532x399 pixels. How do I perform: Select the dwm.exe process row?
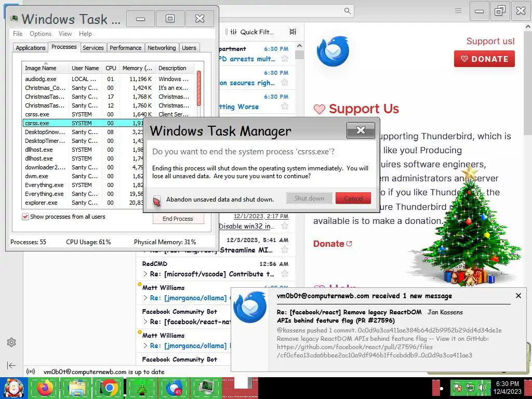point(83,176)
